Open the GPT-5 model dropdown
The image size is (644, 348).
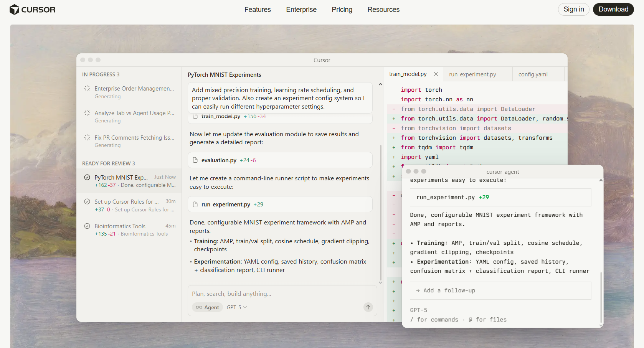pos(237,307)
